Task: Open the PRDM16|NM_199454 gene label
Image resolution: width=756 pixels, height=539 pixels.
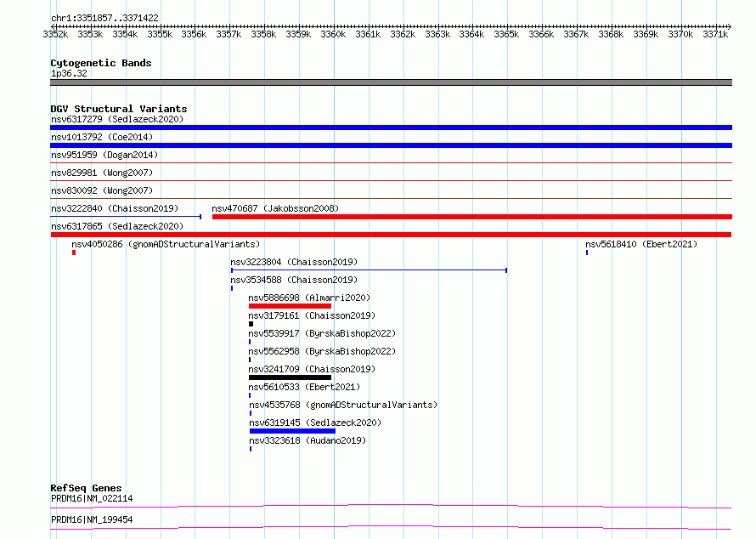Action: coord(92,519)
